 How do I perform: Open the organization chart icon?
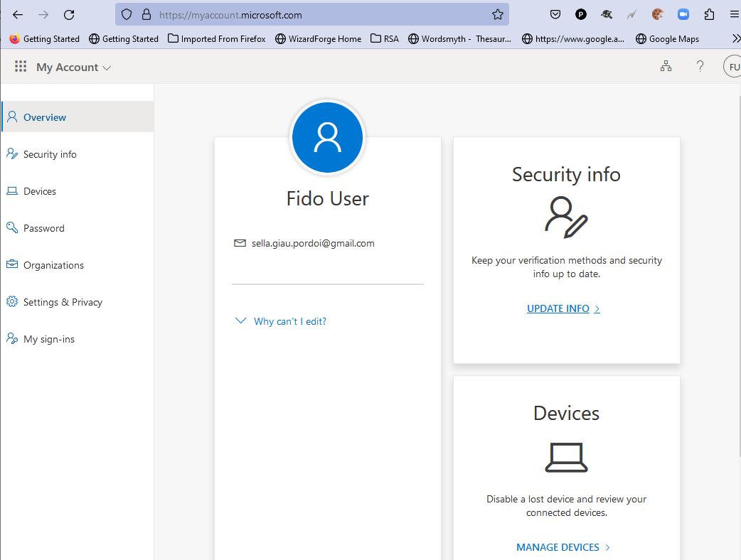pyautogui.click(x=666, y=66)
